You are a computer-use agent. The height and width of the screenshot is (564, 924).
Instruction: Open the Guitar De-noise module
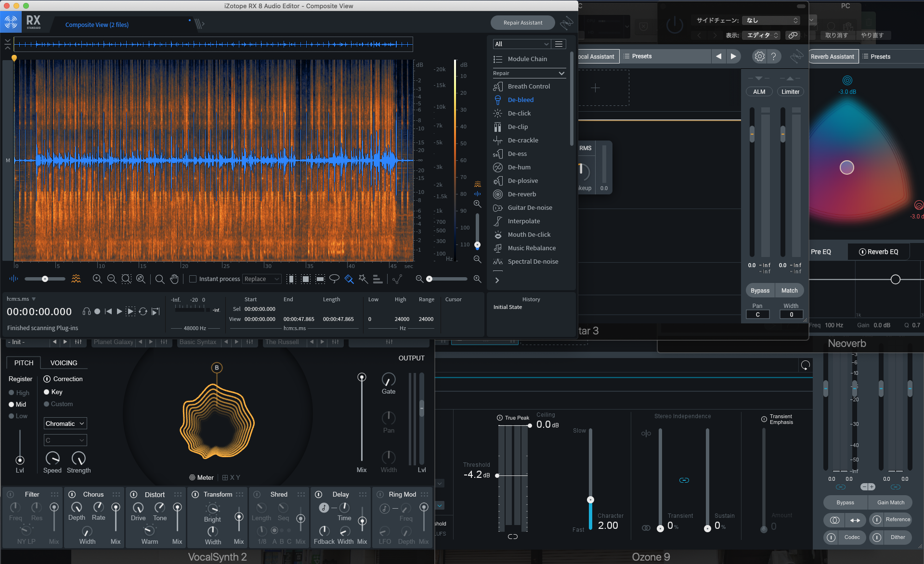pos(530,207)
